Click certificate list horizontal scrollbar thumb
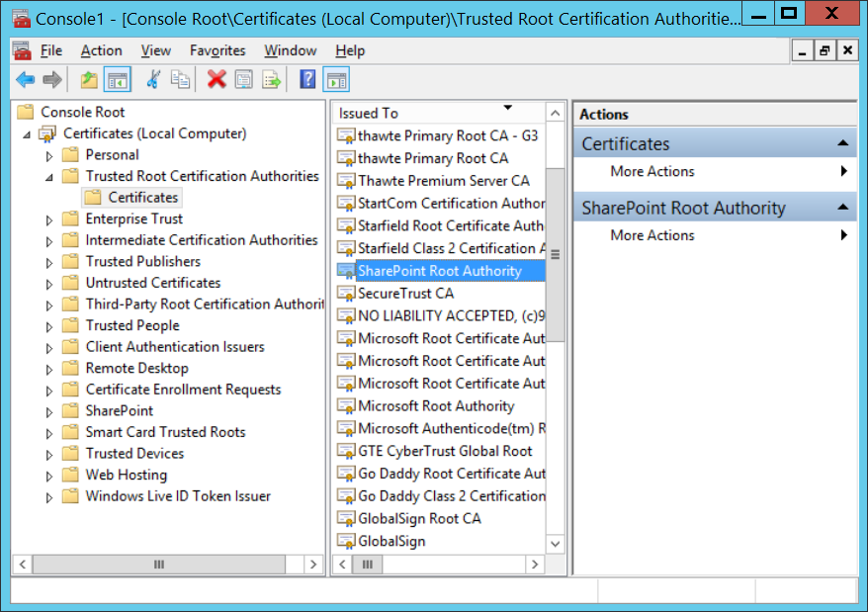 point(368,565)
